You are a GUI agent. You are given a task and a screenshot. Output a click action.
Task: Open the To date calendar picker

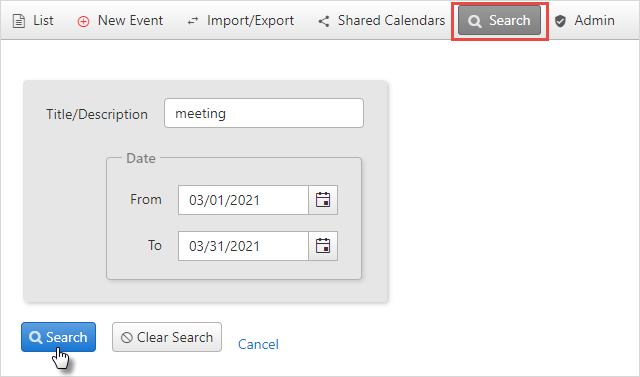323,246
